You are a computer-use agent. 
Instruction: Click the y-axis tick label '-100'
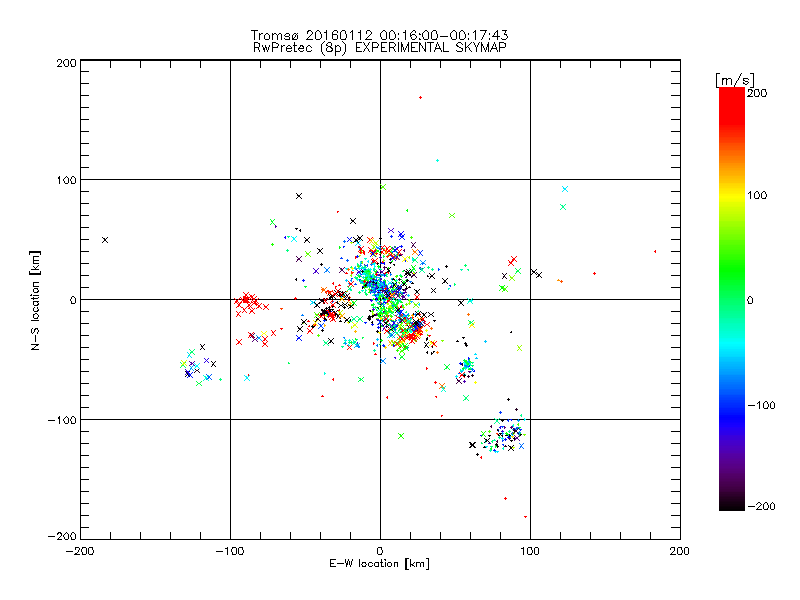[62, 420]
